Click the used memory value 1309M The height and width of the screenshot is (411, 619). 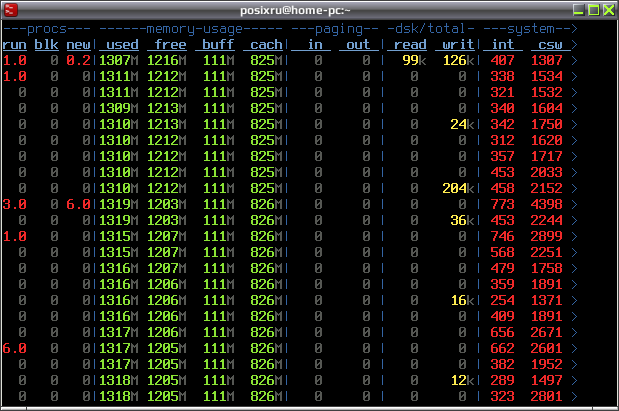(x=118, y=108)
